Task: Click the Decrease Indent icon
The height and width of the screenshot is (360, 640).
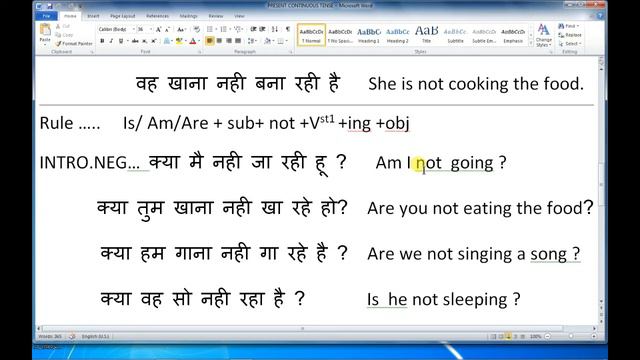Action: tap(253, 29)
